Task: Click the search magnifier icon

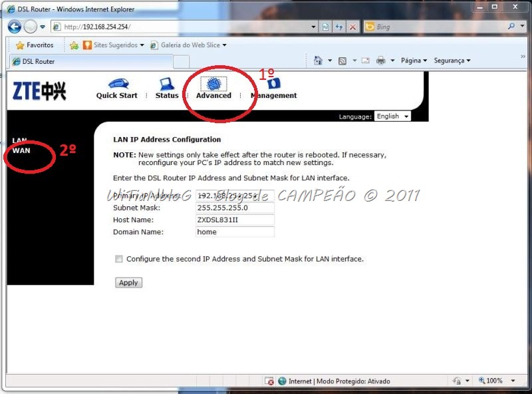Action: [511, 26]
